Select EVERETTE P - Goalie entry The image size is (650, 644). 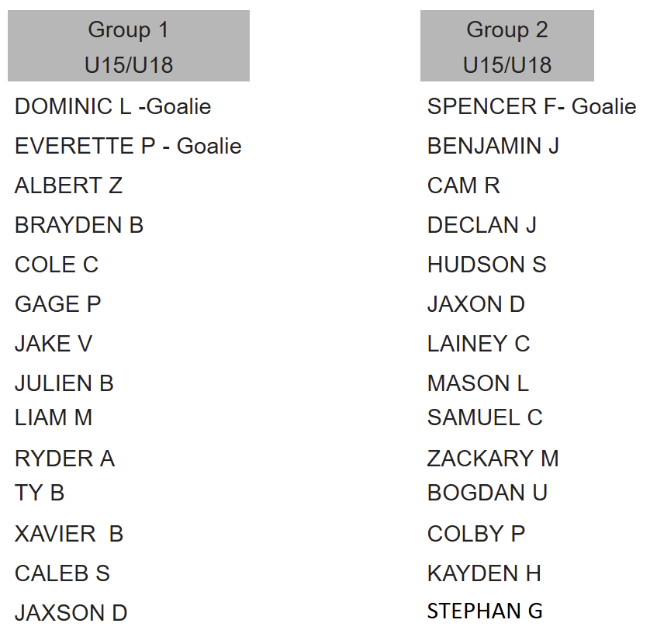[x=128, y=146]
